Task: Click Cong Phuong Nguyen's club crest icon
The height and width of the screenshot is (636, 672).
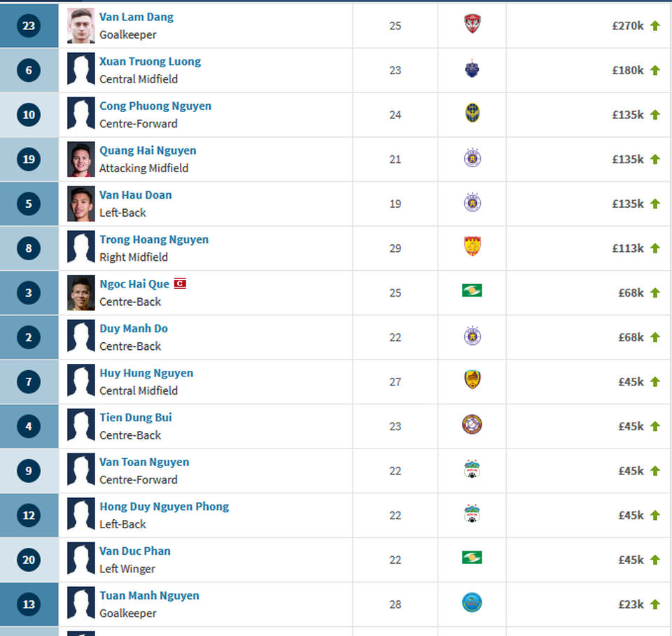Action: click(472, 113)
